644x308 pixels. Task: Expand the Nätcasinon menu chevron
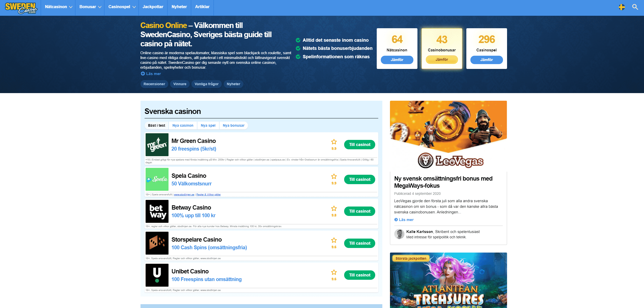71,7
